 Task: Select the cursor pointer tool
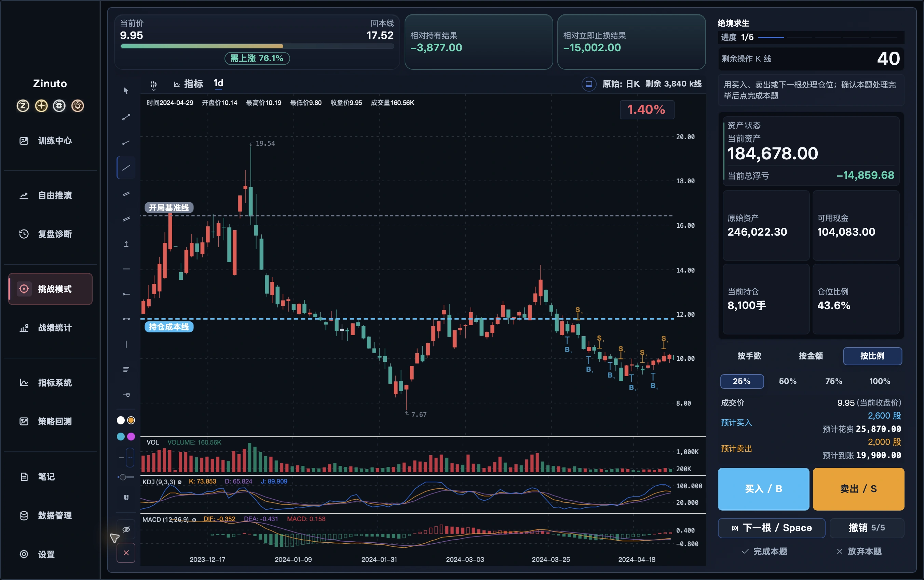click(126, 91)
